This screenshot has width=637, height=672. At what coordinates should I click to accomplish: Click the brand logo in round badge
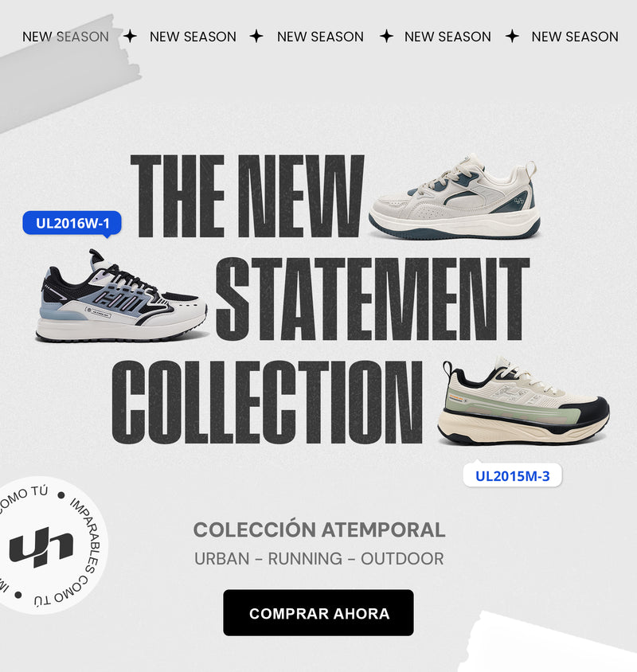click(41, 546)
